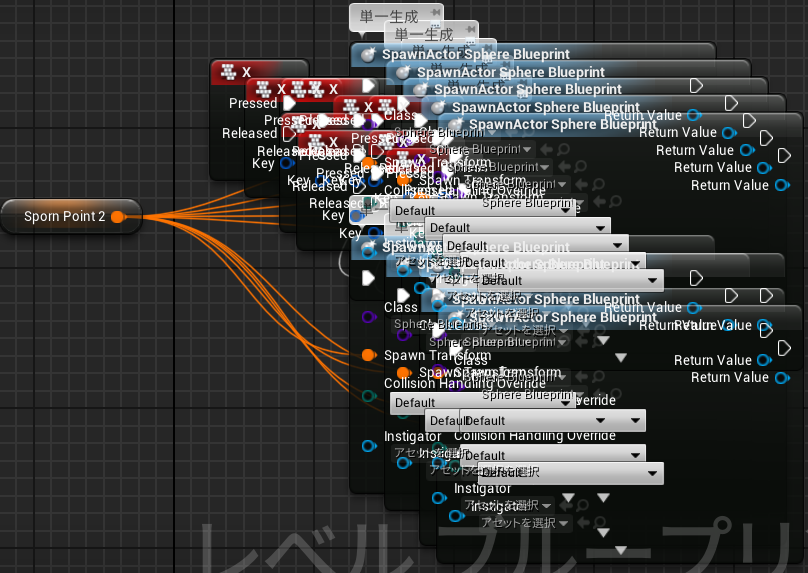Image resolution: width=808 pixels, height=573 pixels.
Task: Click the purple Class pin of the rear lower SpawnActor node
Action: pyautogui.click(x=369, y=316)
